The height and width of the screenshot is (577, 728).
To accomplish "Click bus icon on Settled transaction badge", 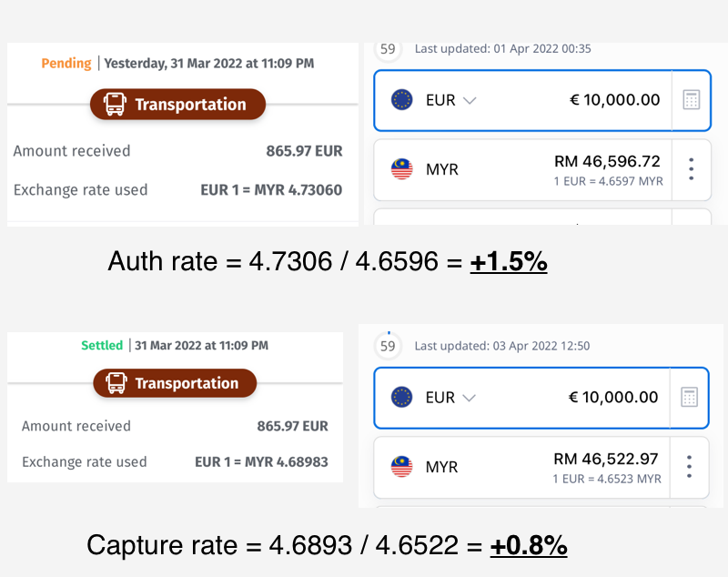I will click(x=116, y=383).
